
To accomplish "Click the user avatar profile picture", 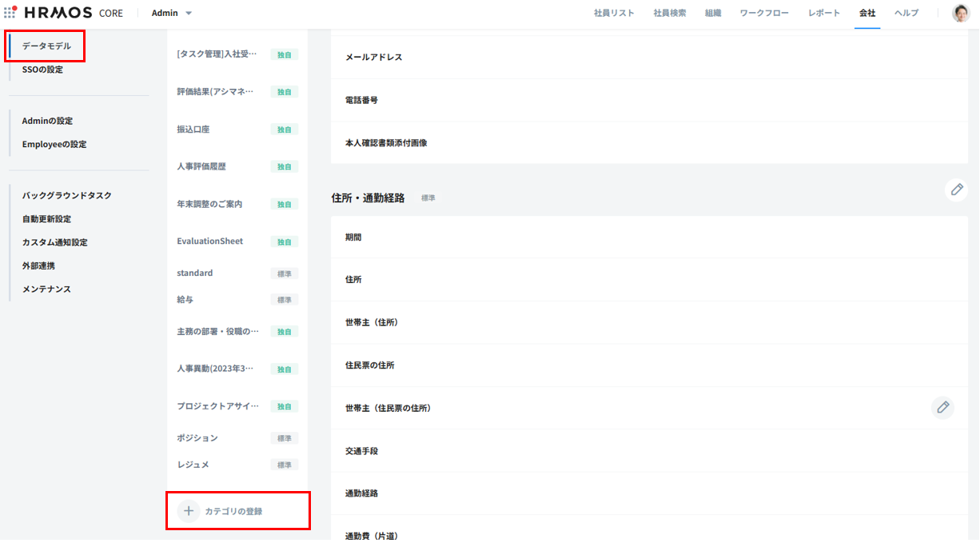I will coord(960,13).
